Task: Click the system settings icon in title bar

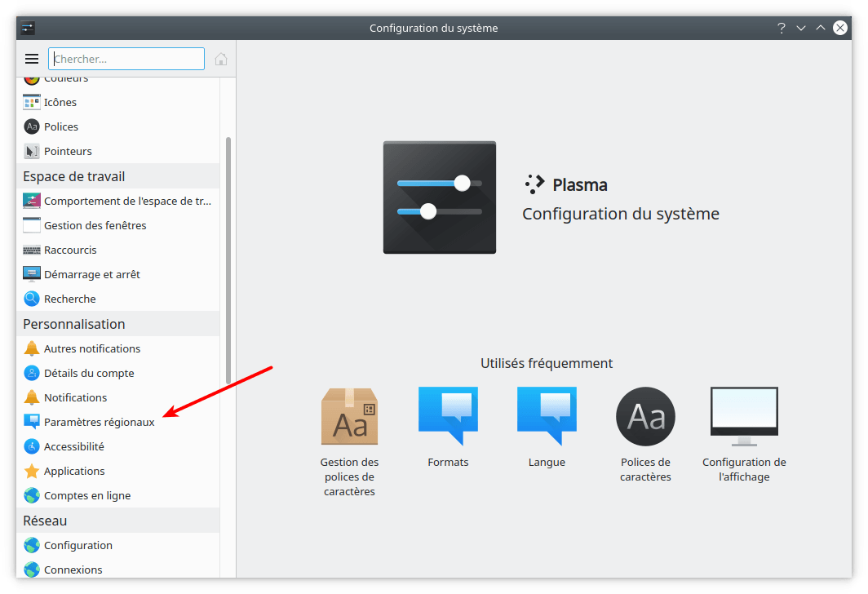Action: (x=28, y=28)
